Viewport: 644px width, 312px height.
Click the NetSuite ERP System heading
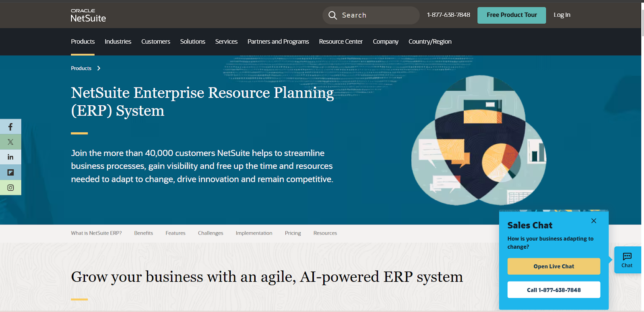pyautogui.click(x=202, y=102)
